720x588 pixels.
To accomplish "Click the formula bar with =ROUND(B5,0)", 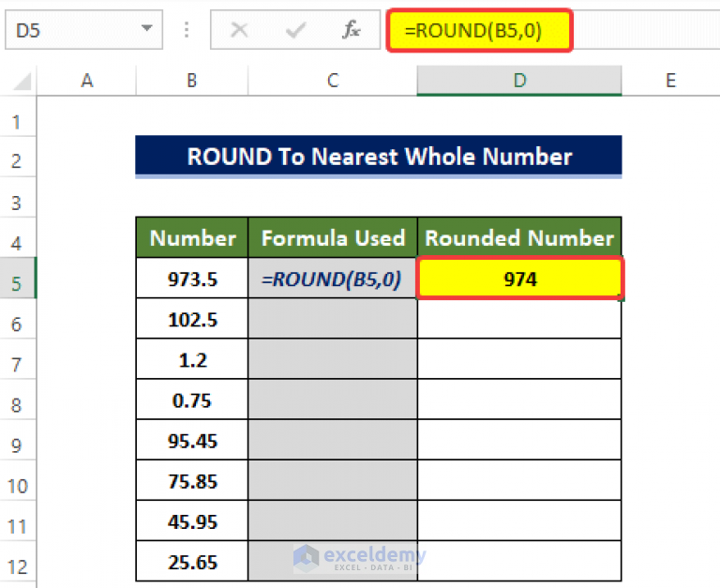I will tap(479, 30).
